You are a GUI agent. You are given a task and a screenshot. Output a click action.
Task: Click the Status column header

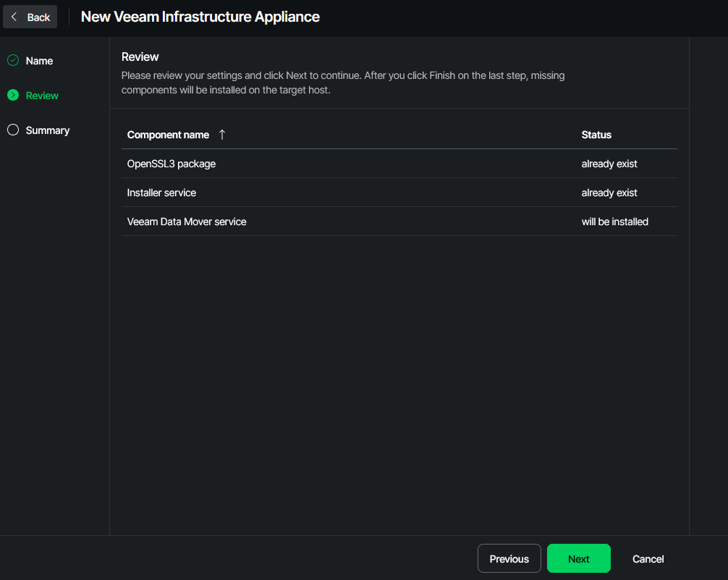(x=596, y=135)
